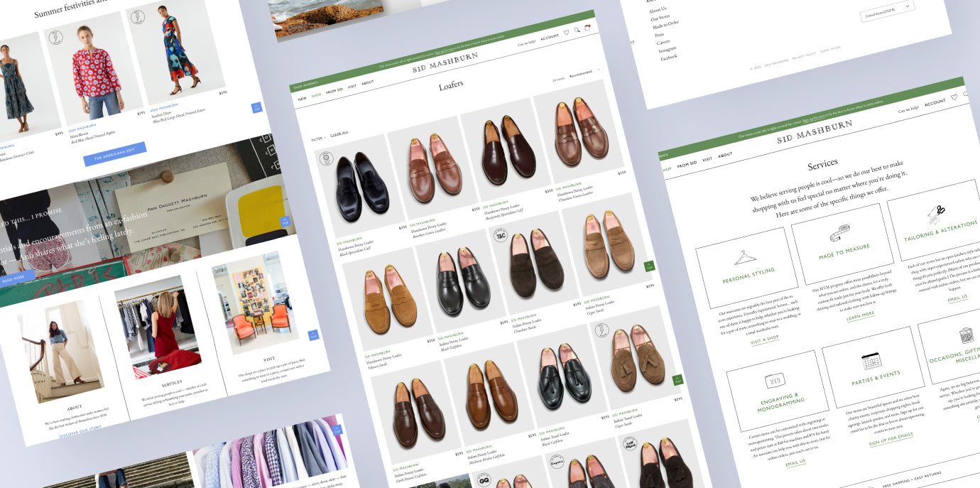Open the Shop menu on Loafers page
980x488 pixels.
tap(316, 94)
